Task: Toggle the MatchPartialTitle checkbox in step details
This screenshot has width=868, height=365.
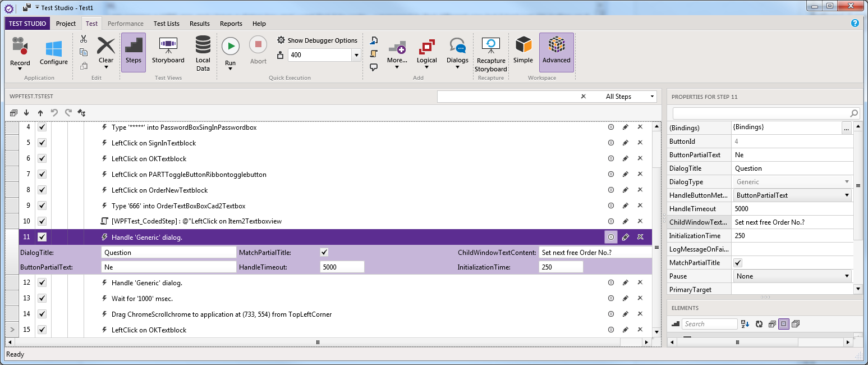Action: pyautogui.click(x=324, y=252)
